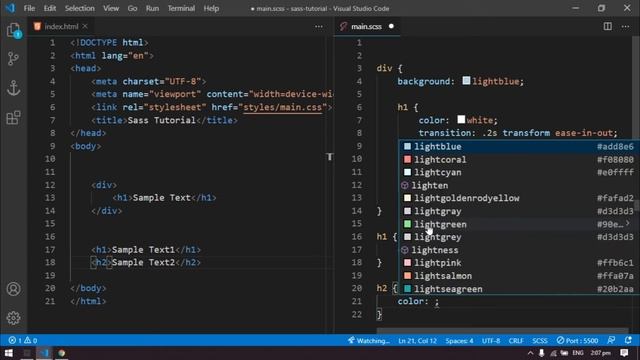
Task: Change encoding via UTF-8 status item
Action: 491,340
